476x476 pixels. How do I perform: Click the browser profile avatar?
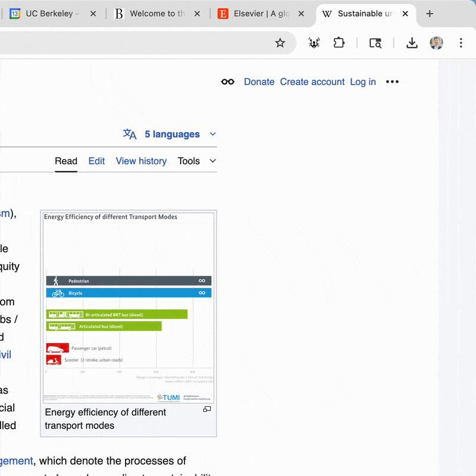click(436, 43)
